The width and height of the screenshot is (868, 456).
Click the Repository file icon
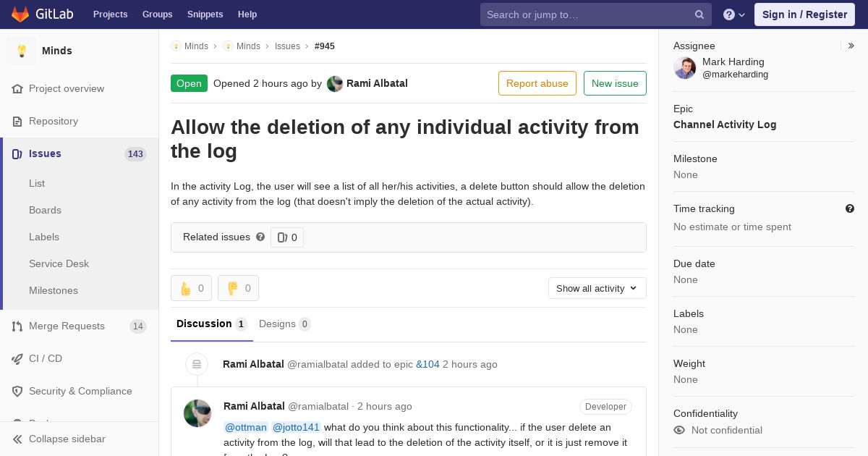click(x=17, y=122)
